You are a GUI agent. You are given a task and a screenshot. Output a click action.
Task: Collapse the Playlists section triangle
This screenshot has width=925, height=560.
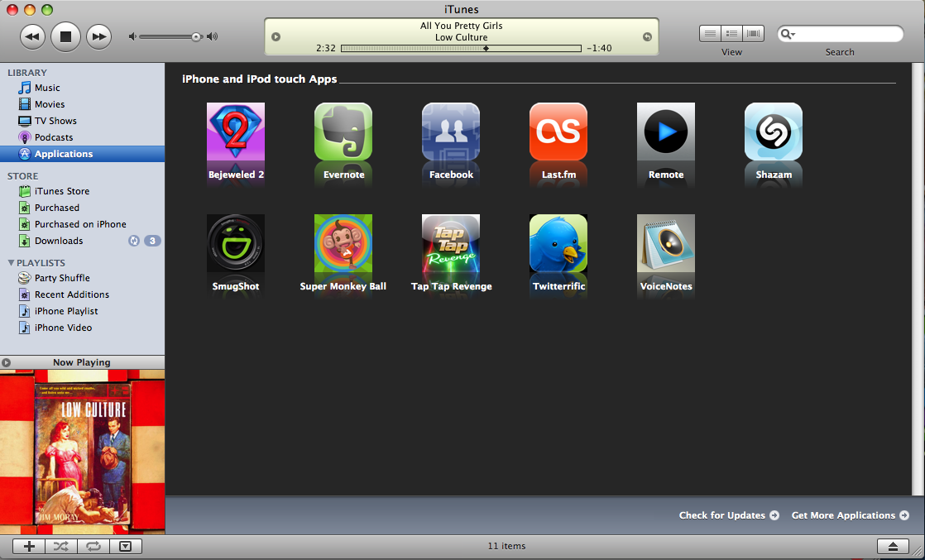[x=11, y=262]
